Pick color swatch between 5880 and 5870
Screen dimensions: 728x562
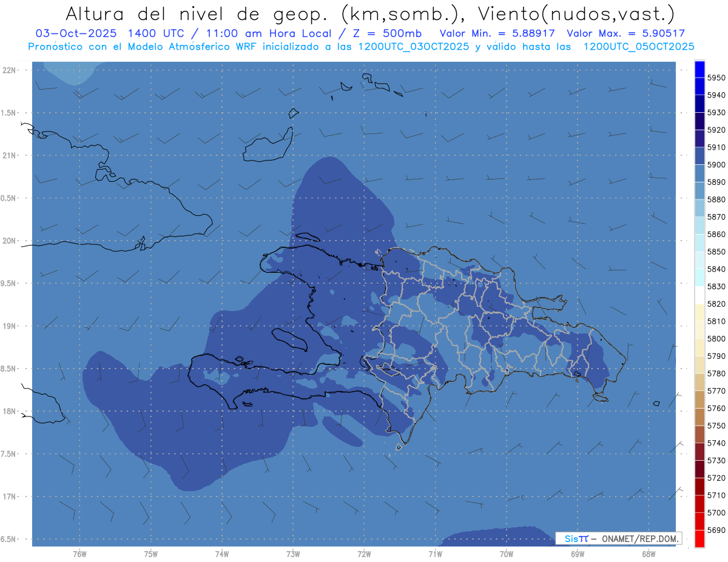(x=699, y=208)
